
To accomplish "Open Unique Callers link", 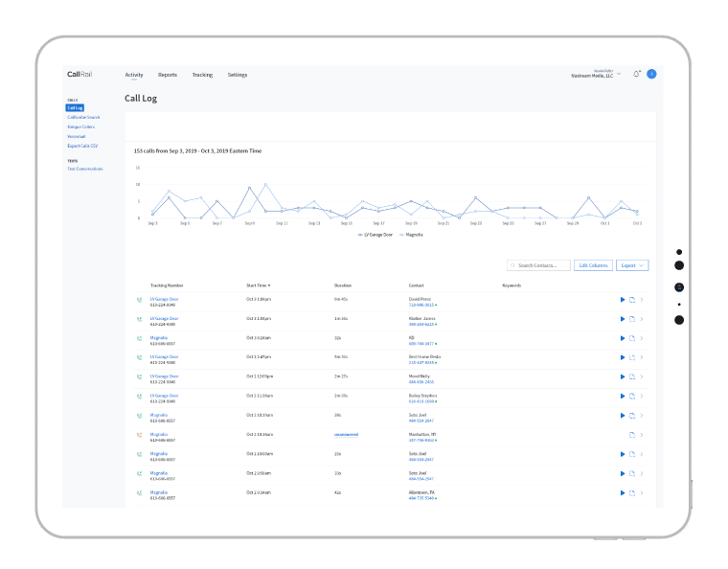I will pyautogui.click(x=80, y=126).
